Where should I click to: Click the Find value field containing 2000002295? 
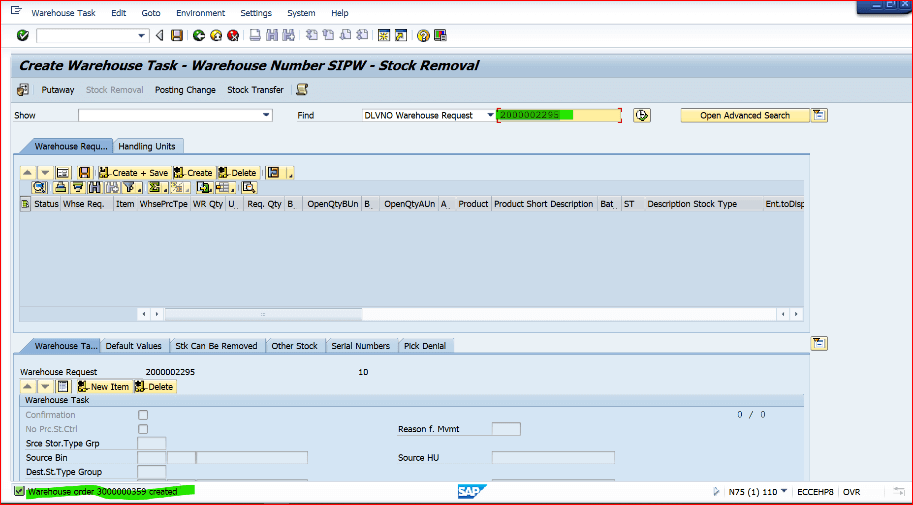pyautogui.click(x=559, y=115)
